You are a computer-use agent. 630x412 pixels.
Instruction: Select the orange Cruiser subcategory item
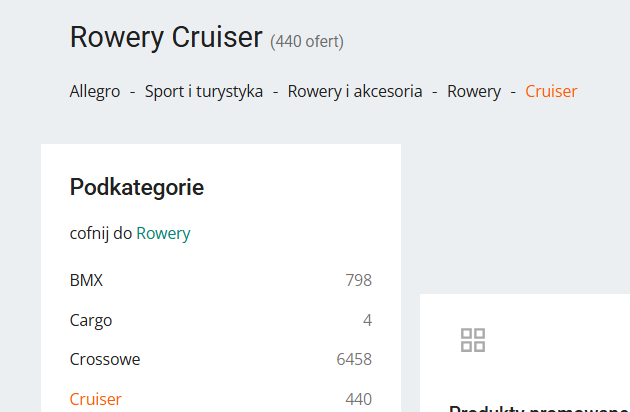pos(96,399)
